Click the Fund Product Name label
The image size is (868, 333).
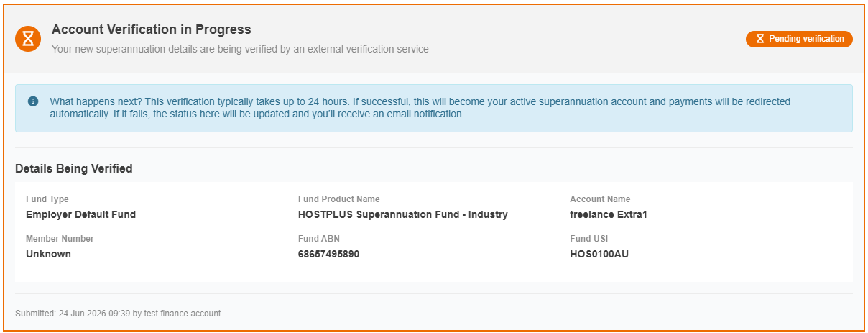[339, 199]
